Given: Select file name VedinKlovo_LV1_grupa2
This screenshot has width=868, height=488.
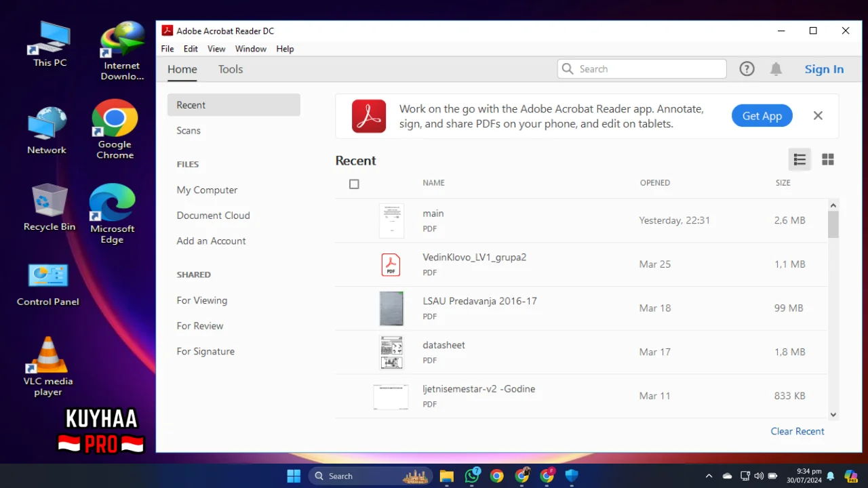Looking at the screenshot, I should [x=475, y=258].
